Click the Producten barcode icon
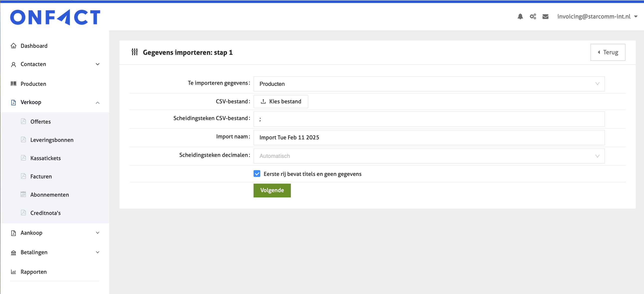 pyautogui.click(x=14, y=84)
